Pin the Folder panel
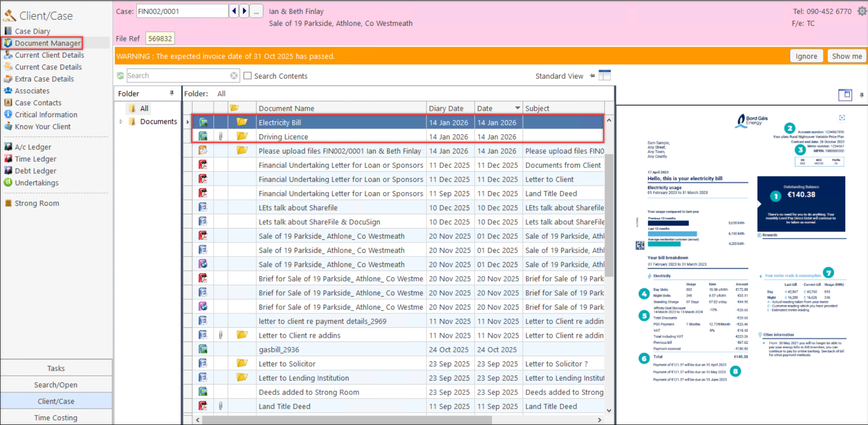 pos(172,93)
